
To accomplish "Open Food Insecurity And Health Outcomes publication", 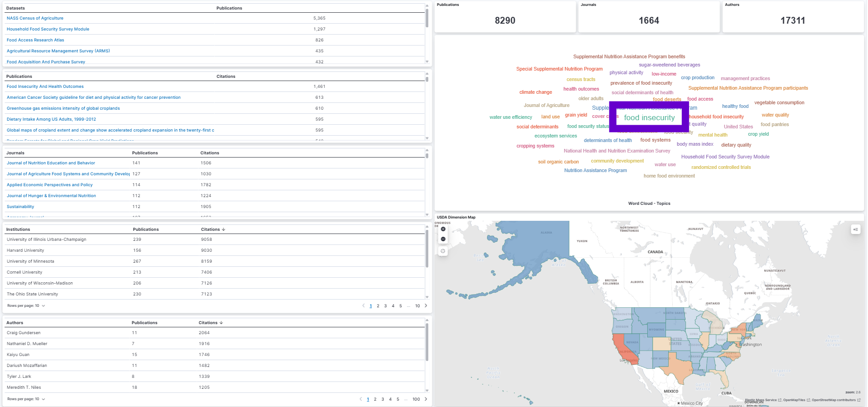I will (x=45, y=86).
